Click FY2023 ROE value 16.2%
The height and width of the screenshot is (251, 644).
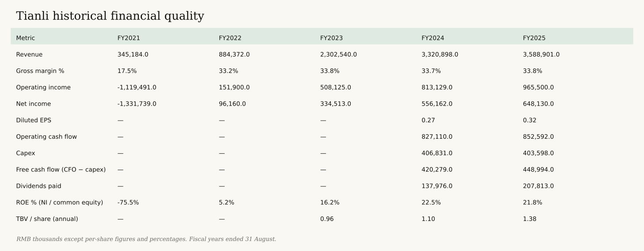coord(330,202)
